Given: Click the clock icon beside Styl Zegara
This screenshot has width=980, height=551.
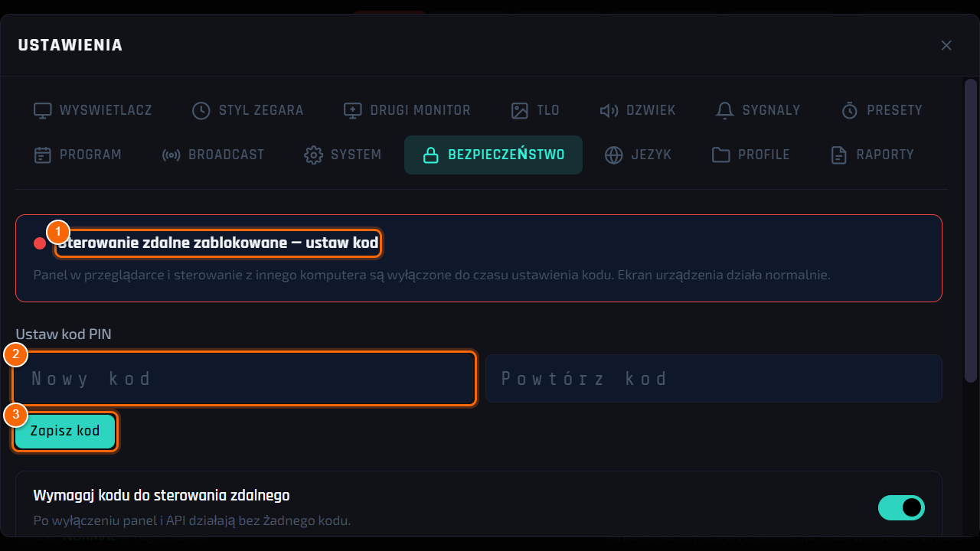Looking at the screenshot, I should pos(201,110).
